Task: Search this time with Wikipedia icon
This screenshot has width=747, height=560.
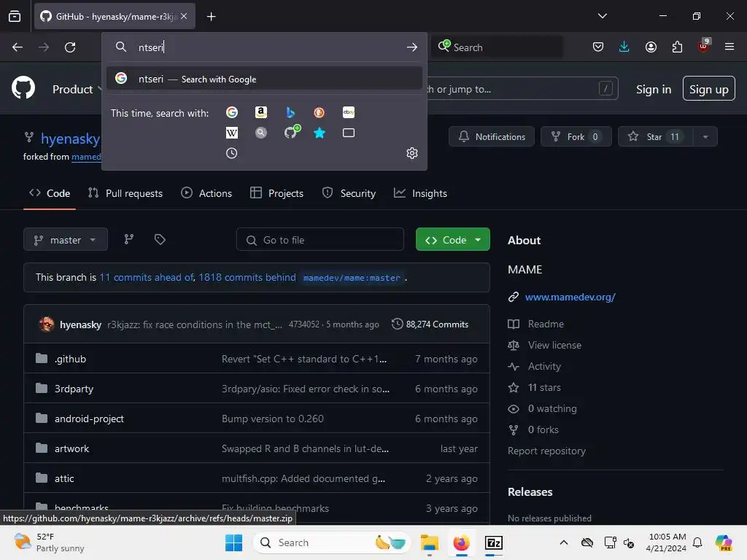Action: [x=232, y=133]
